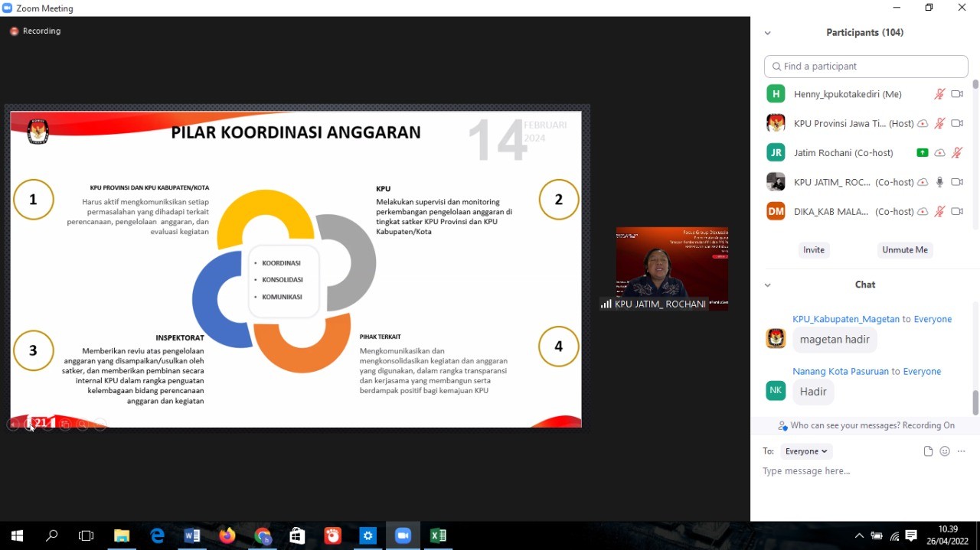Click the Find a participant search field
Viewport: 980px width, 550px height.
tap(866, 67)
